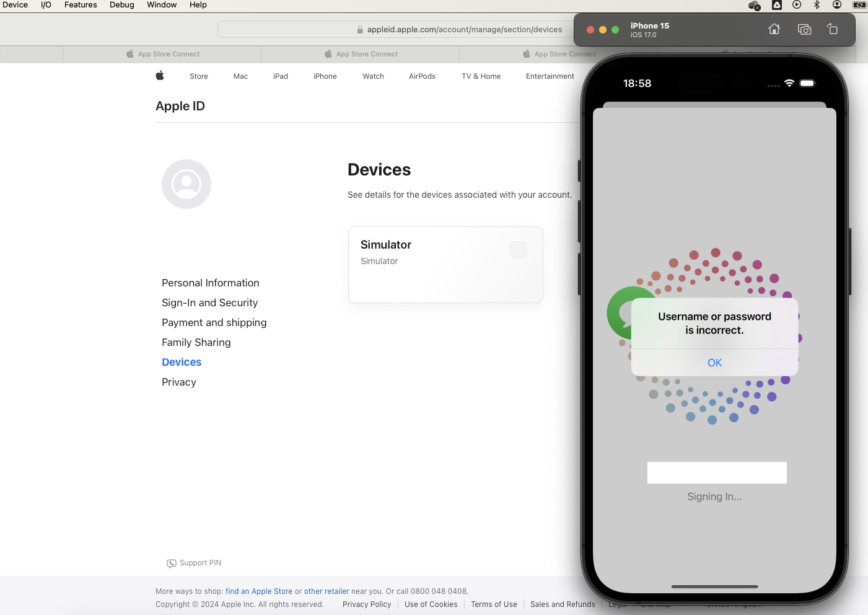
Task: Tap the white input field above Signing In
Action: coord(717,472)
